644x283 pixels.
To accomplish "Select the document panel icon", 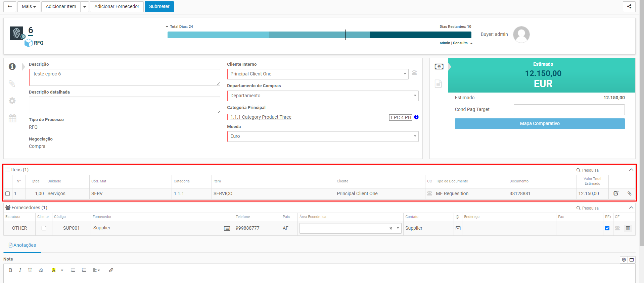I will (x=438, y=83).
